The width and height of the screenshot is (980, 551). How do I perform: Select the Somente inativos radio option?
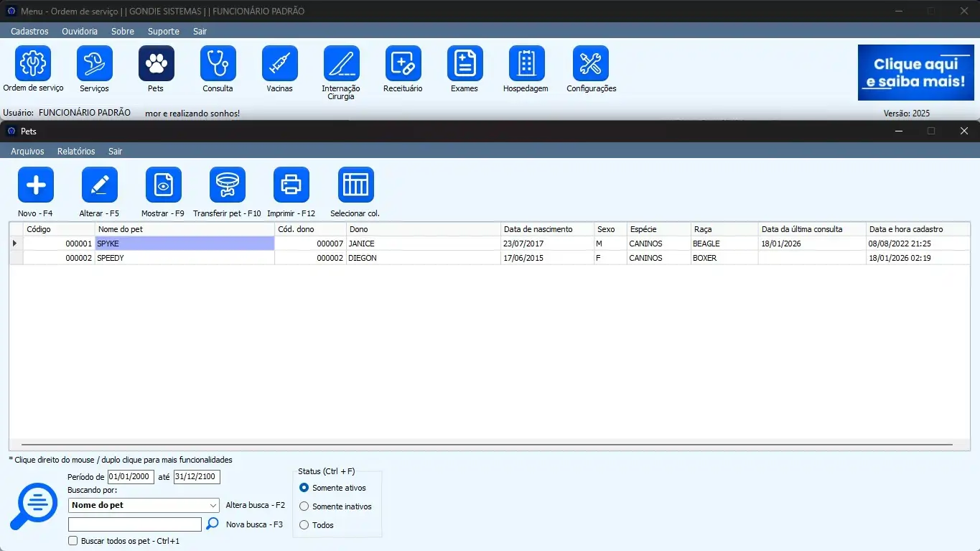coord(304,506)
